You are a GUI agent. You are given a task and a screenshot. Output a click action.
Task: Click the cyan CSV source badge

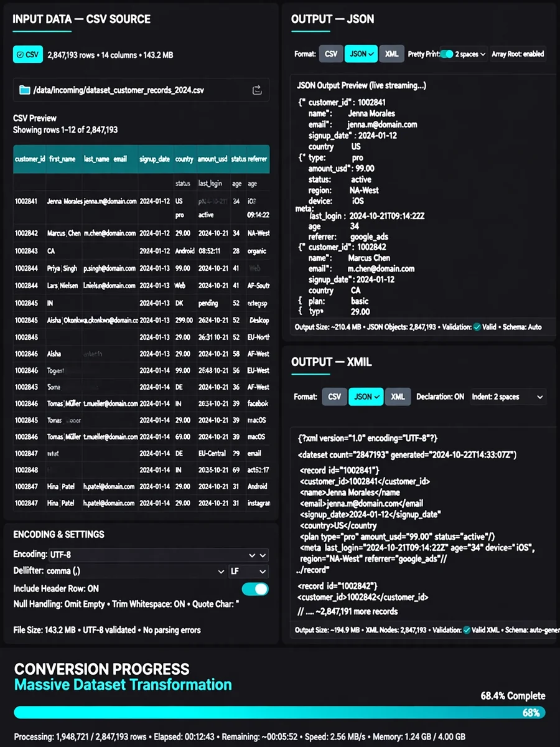pyautogui.click(x=28, y=55)
